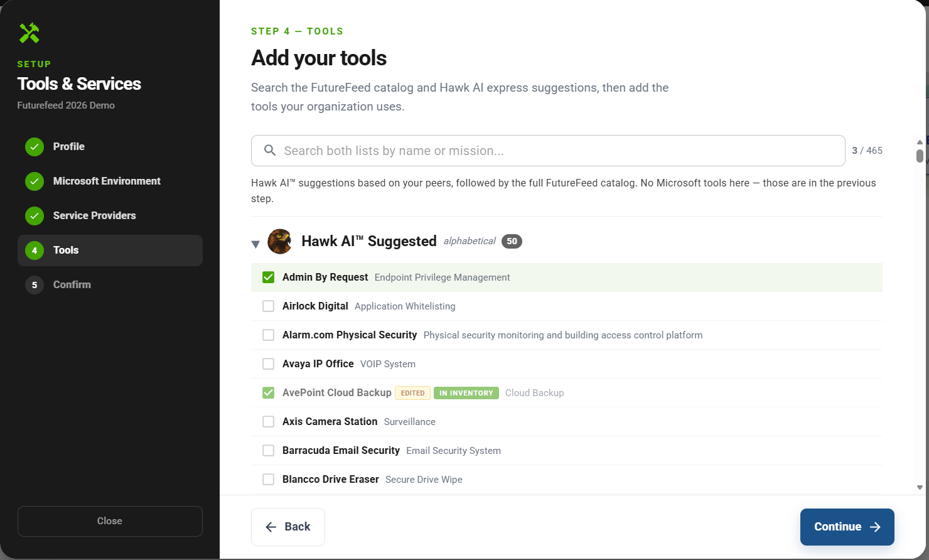Click the crossed tools logo icon

click(x=29, y=33)
